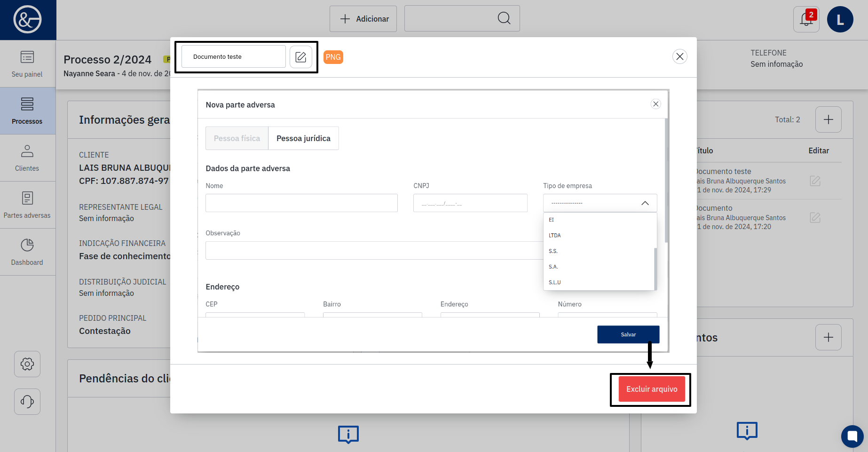Click the Contestação text under Pedido principal
This screenshot has height=452, width=868.
click(x=105, y=331)
